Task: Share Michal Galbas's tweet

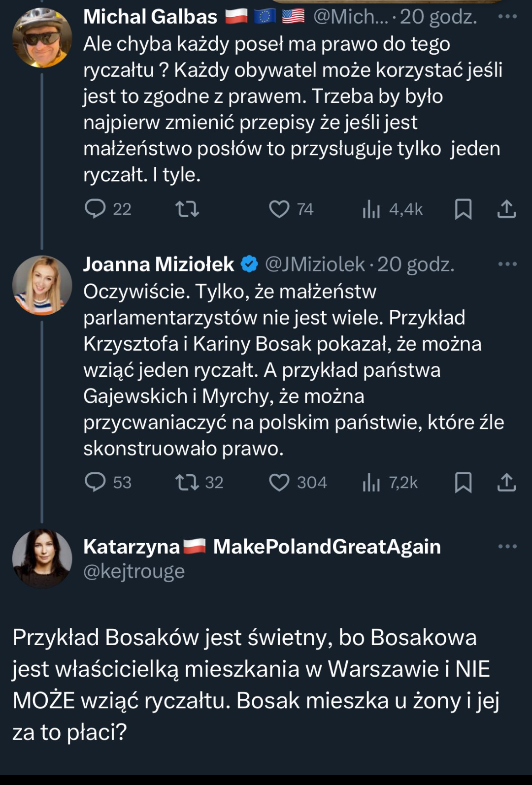Action: click(x=506, y=209)
